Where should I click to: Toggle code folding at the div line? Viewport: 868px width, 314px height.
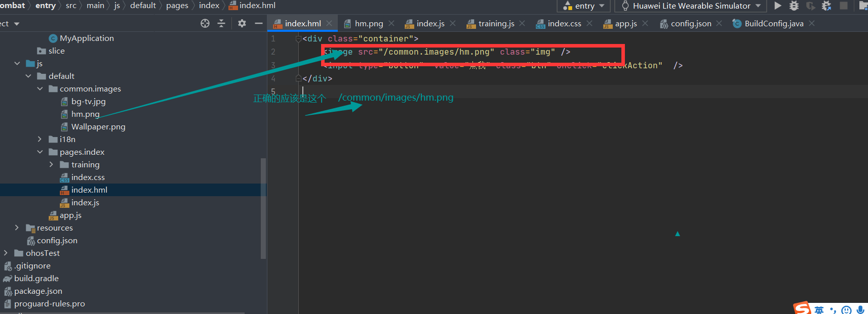[x=299, y=38]
